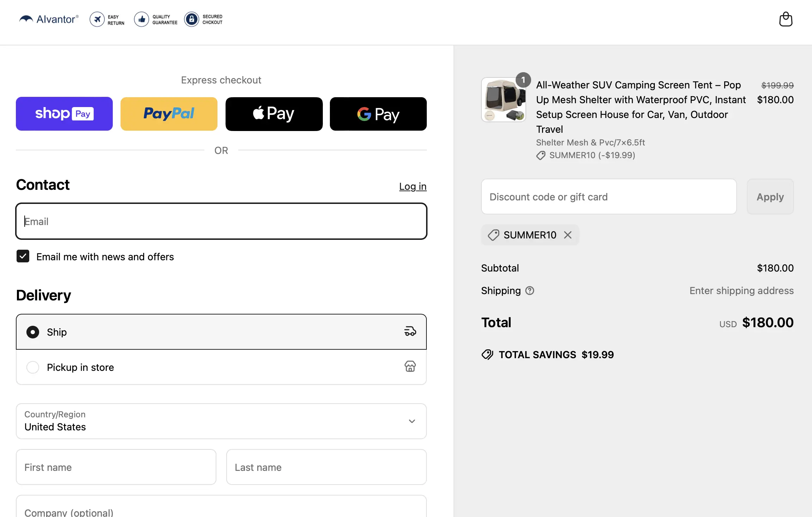Click the Easy Return airplane badge
This screenshot has width=812, height=517.
click(x=107, y=19)
